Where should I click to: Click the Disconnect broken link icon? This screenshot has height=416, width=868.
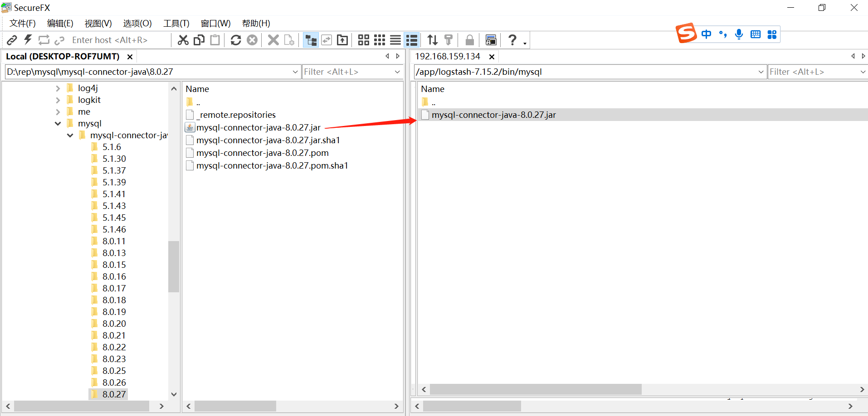59,41
